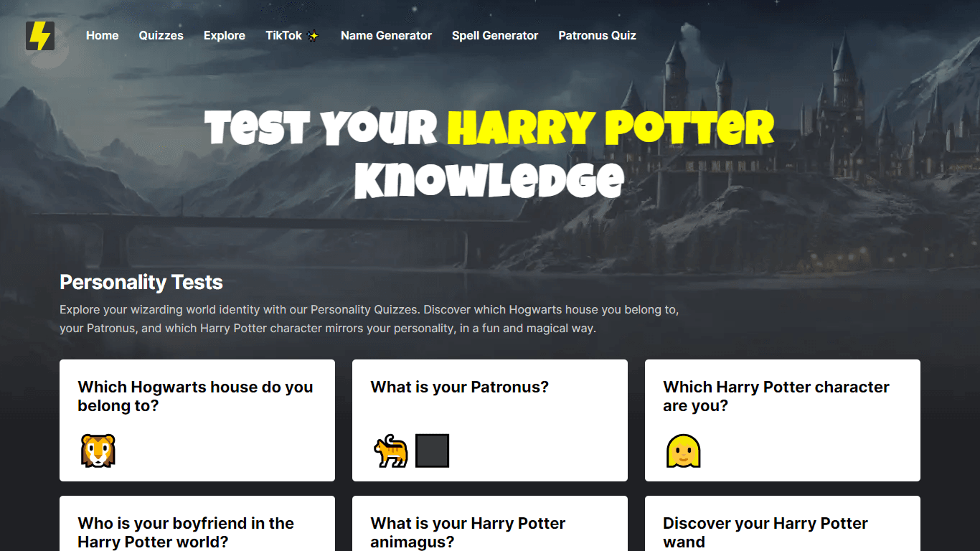This screenshot has height=551, width=980.
Task: Go to the Home menu item
Action: tap(103, 36)
